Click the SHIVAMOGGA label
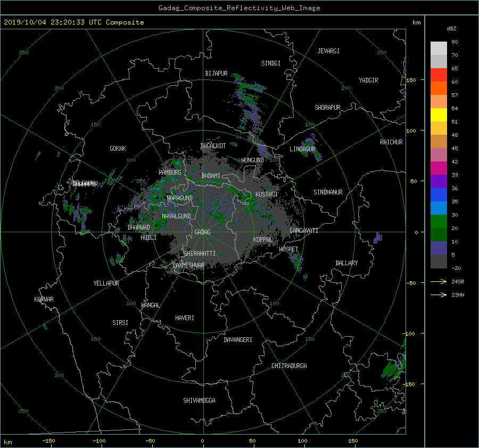This screenshot has width=479, height=448. (199, 400)
